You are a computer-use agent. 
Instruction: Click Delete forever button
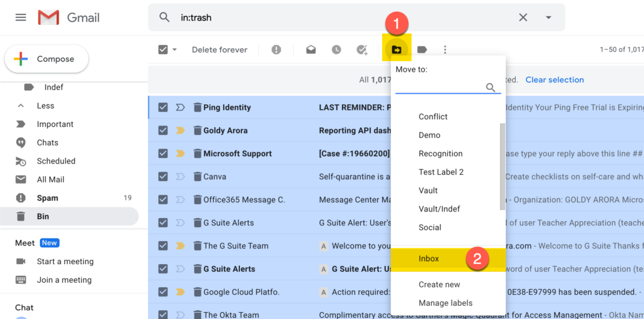(x=219, y=49)
